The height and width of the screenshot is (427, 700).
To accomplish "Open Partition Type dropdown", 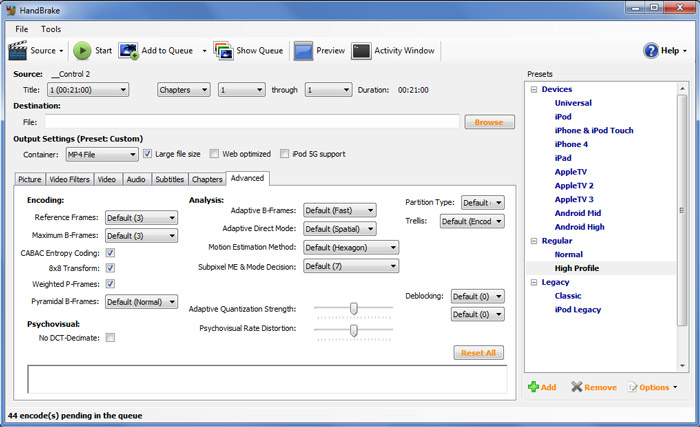I will pos(483,203).
